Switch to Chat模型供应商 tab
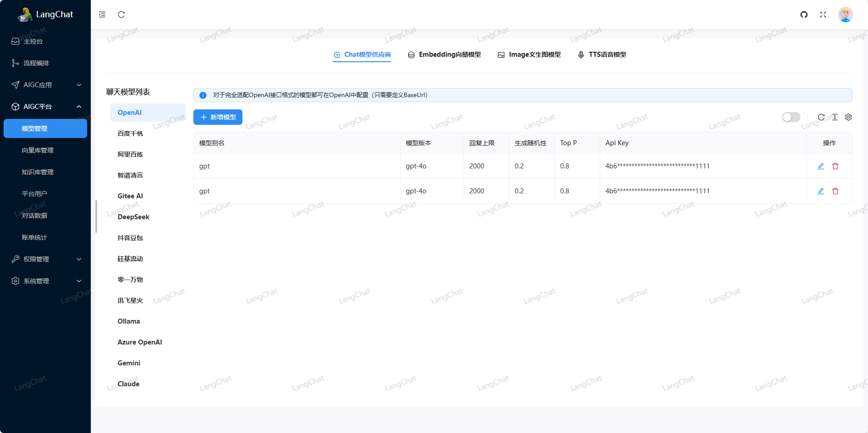Image resolution: width=868 pixels, height=433 pixels. tap(362, 54)
